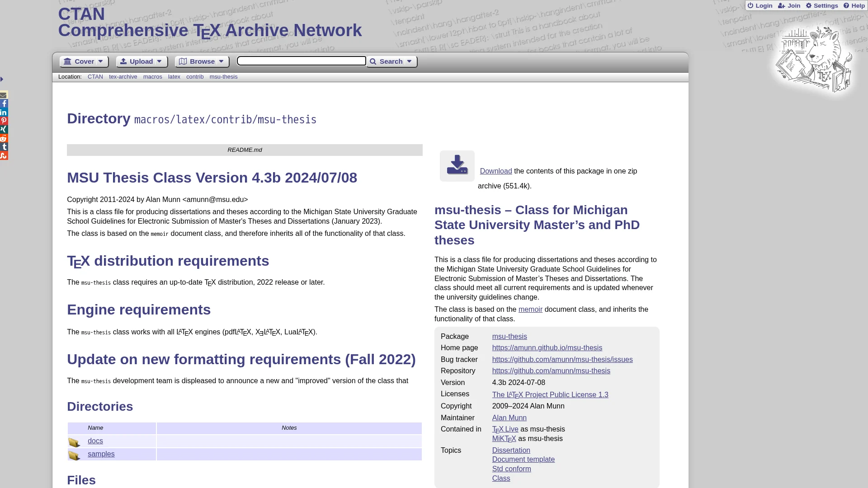Click the Engine requirements heading
Screen dimensions: 868x488
pyautogui.click(x=139, y=310)
